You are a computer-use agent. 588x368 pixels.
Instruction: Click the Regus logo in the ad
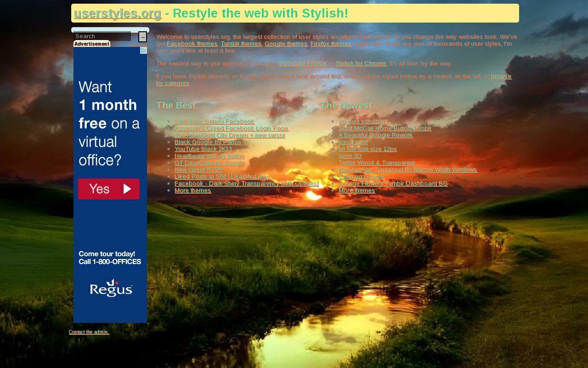click(111, 288)
